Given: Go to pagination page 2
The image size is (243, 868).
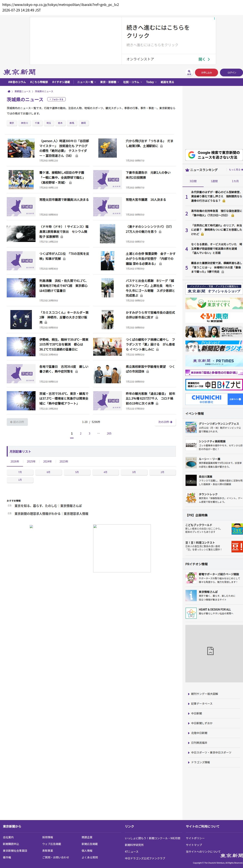Looking at the screenshot, I should pyautogui.click(x=80, y=434).
